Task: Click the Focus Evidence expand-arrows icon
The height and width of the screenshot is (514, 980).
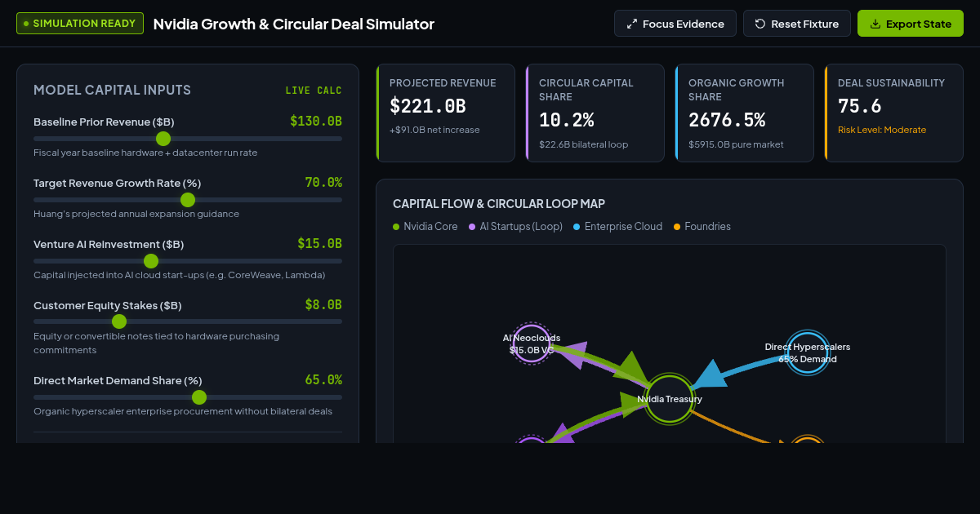Action: click(632, 24)
